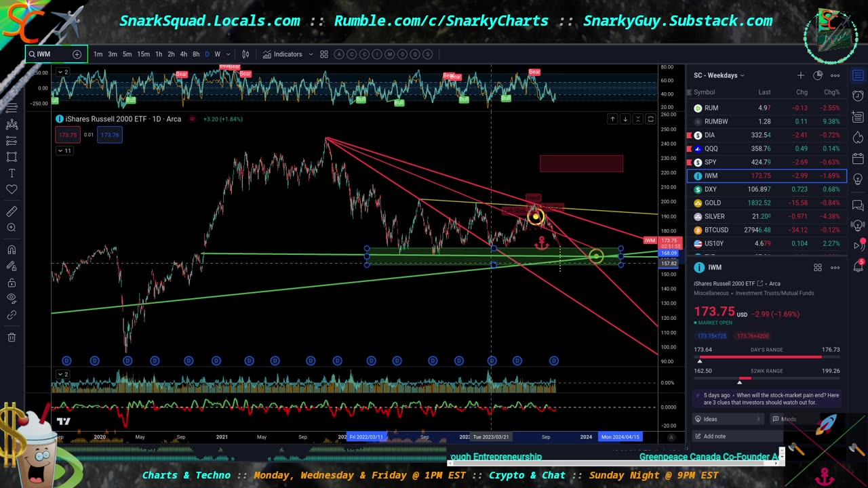Viewport: 868px width, 488px height.
Task: Collapse the main chart legend showing 11
Action: click(x=66, y=150)
